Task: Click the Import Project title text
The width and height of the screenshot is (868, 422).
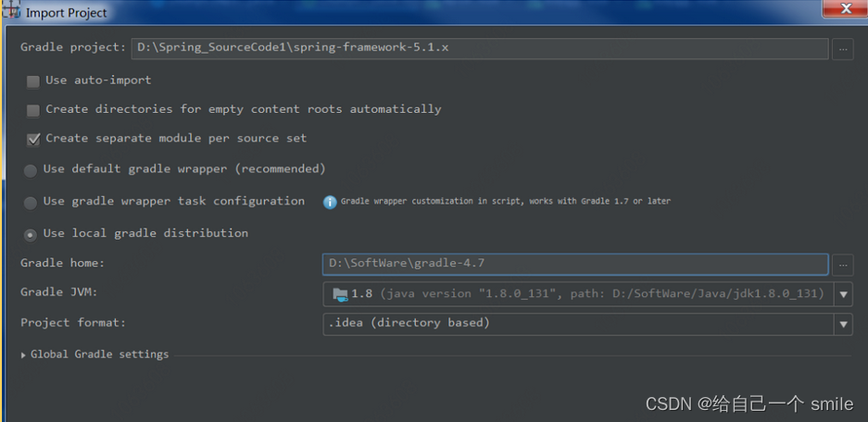Action: (x=67, y=13)
